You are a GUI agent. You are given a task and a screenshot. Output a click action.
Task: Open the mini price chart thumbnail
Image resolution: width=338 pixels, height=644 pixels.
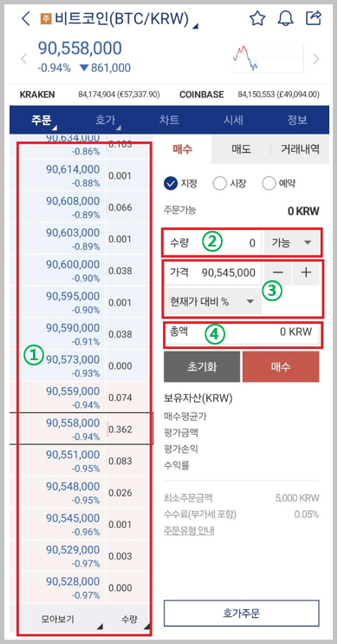pos(269,59)
